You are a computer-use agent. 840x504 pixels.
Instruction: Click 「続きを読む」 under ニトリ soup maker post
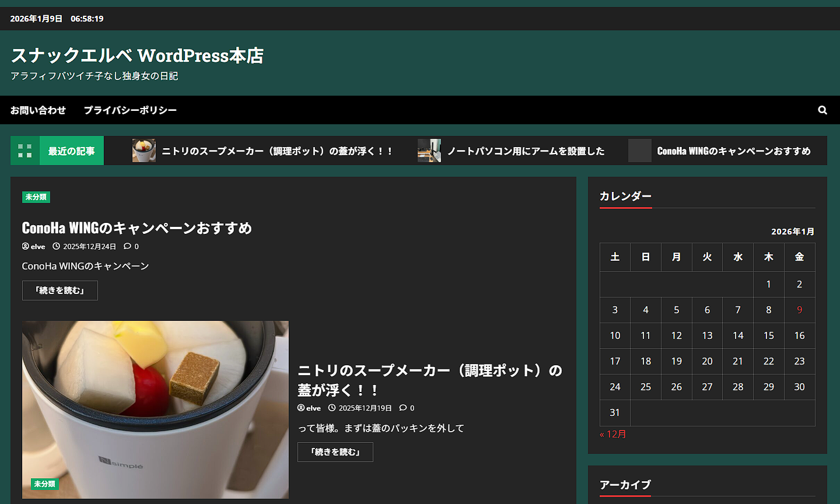pyautogui.click(x=335, y=452)
